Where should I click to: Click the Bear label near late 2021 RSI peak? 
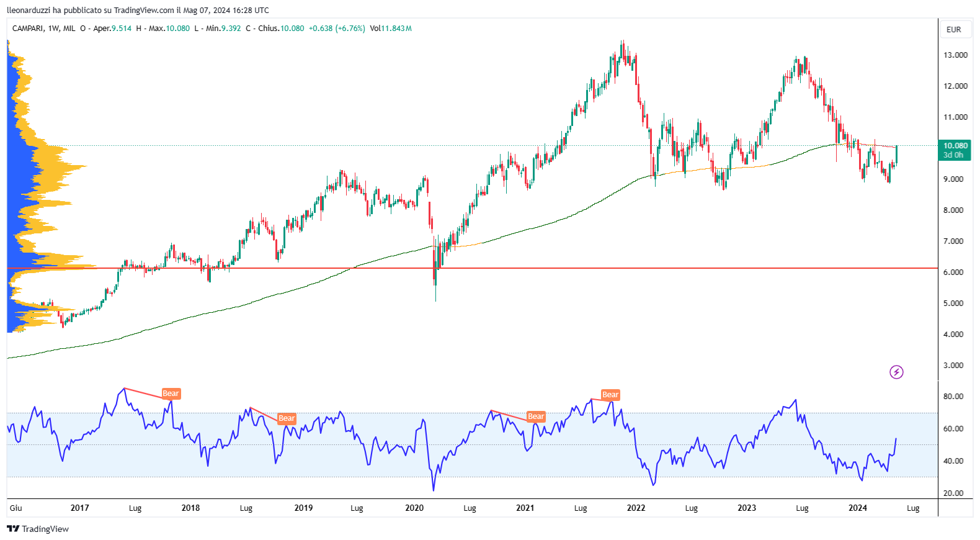point(610,395)
